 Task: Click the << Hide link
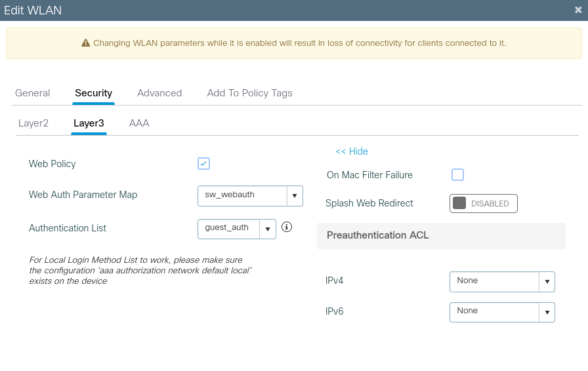pyautogui.click(x=352, y=151)
